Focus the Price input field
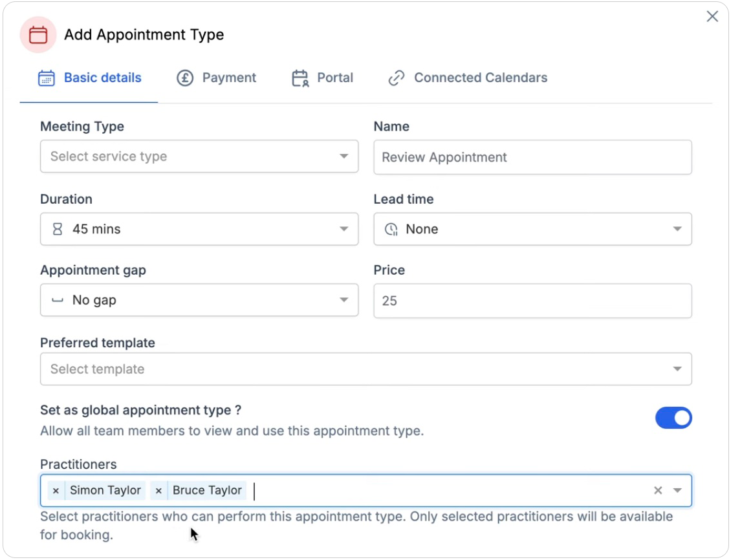 [x=532, y=301]
